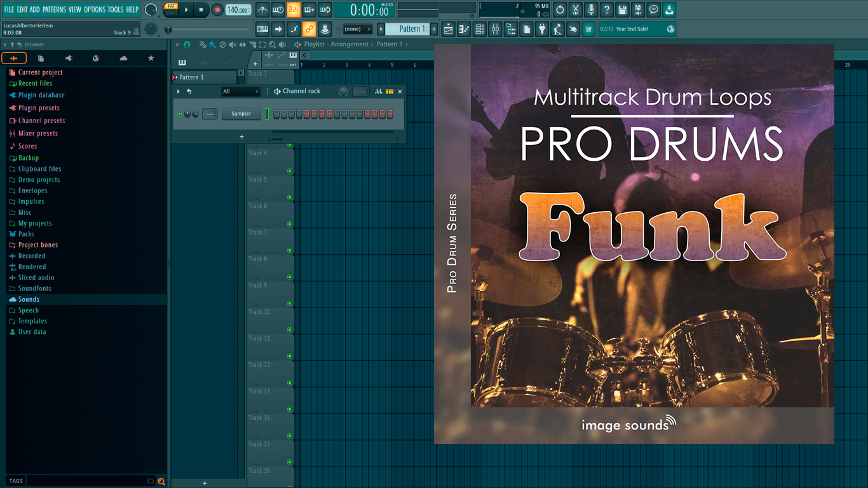Screen dimensions: 868x488
Task: Click the browser search magnifier icon
Action: tap(161, 481)
